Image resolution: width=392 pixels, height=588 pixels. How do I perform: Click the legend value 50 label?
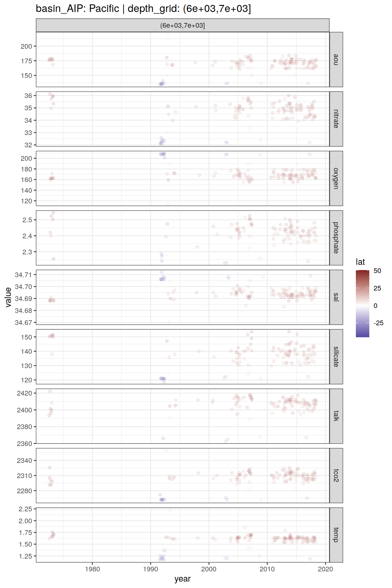point(377,271)
